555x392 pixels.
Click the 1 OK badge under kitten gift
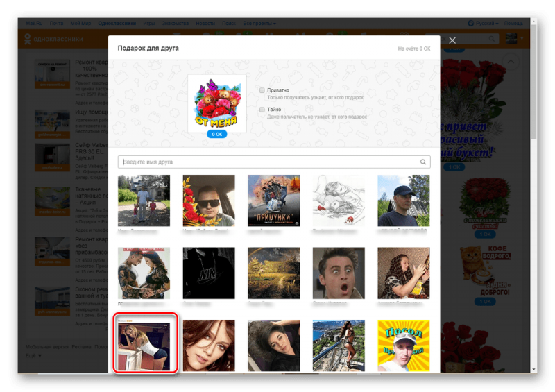point(485,302)
